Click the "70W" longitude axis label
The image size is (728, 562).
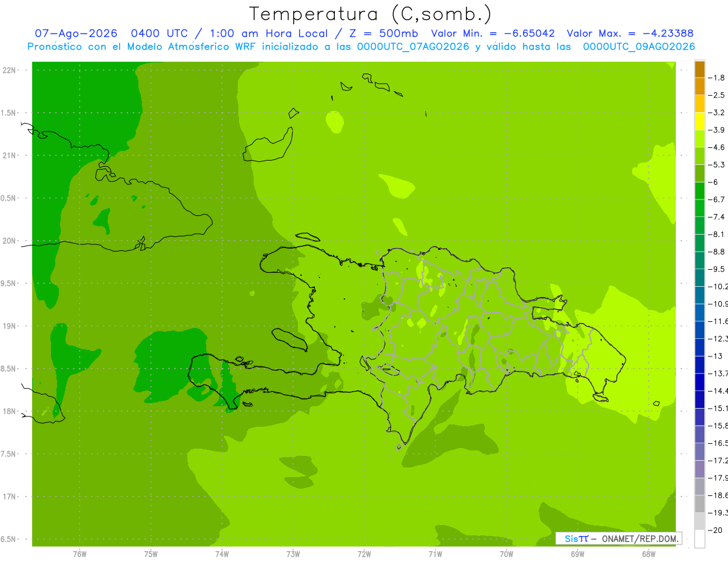pos(507,554)
